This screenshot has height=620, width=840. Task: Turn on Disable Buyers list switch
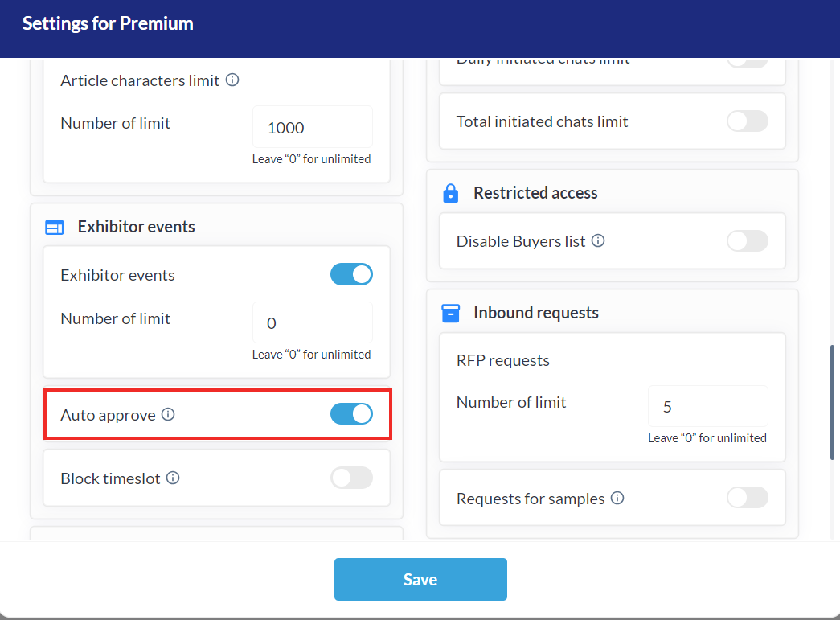(747, 240)
